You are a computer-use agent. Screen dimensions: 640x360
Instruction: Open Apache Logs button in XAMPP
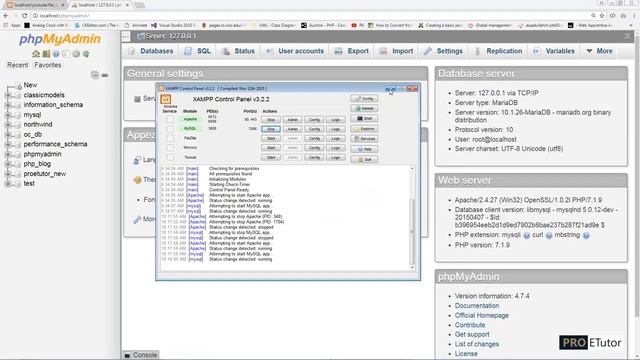point(336,120)
